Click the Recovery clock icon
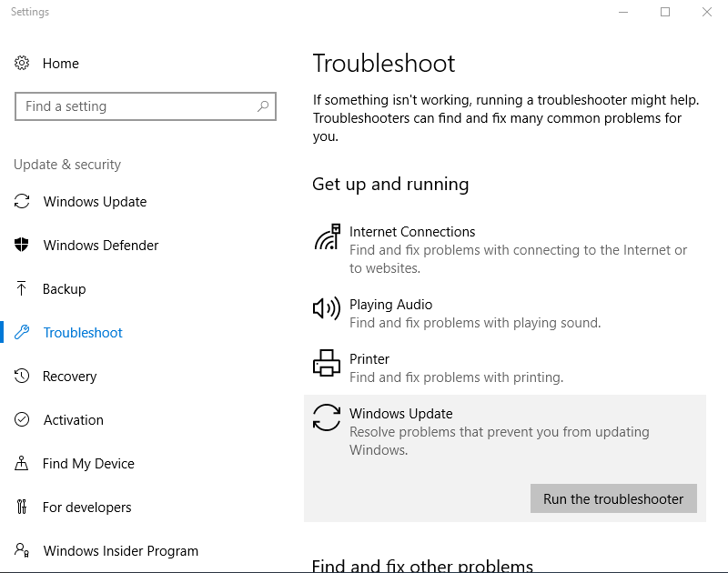Viewport: 728px width, 573px height. [x=22, y=376]
